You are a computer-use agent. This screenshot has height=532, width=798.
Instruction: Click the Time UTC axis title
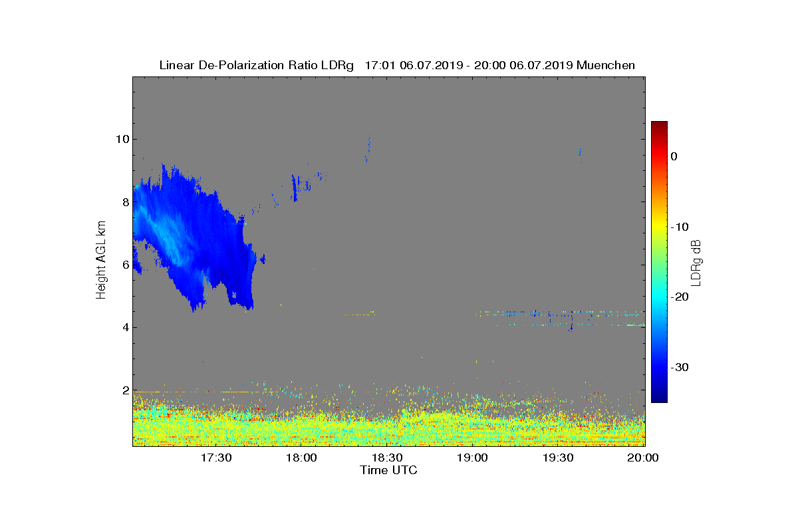point(388,470)
